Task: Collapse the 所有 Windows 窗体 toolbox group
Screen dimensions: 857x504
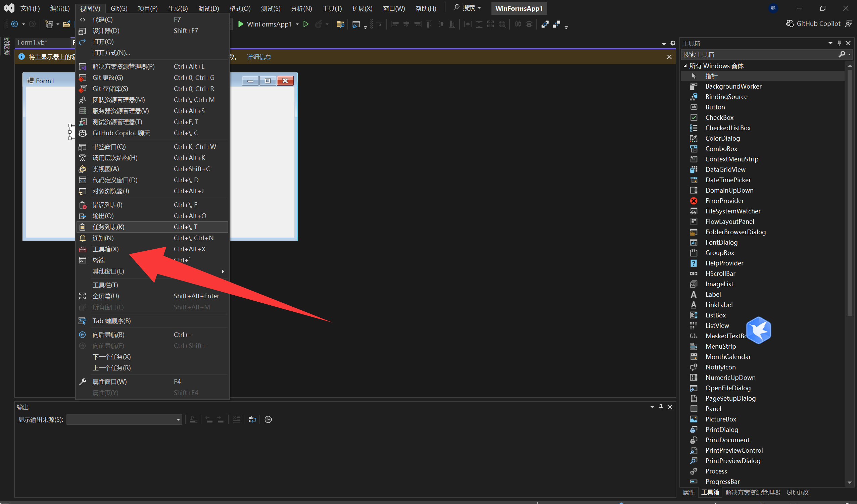Action: pos(685,66)
